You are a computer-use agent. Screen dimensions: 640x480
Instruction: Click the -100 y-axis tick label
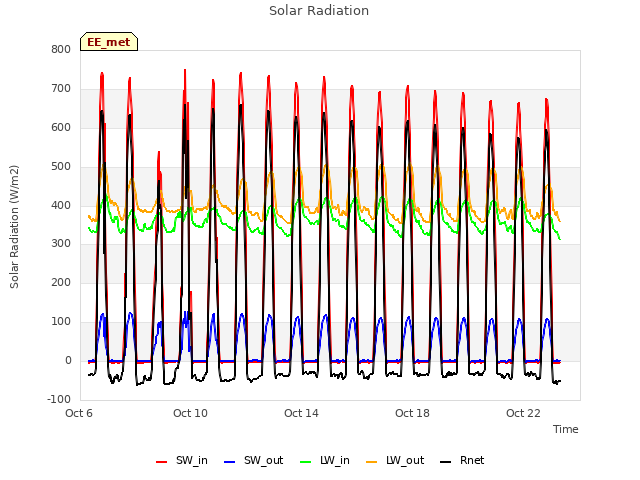[x=59, y=399]
